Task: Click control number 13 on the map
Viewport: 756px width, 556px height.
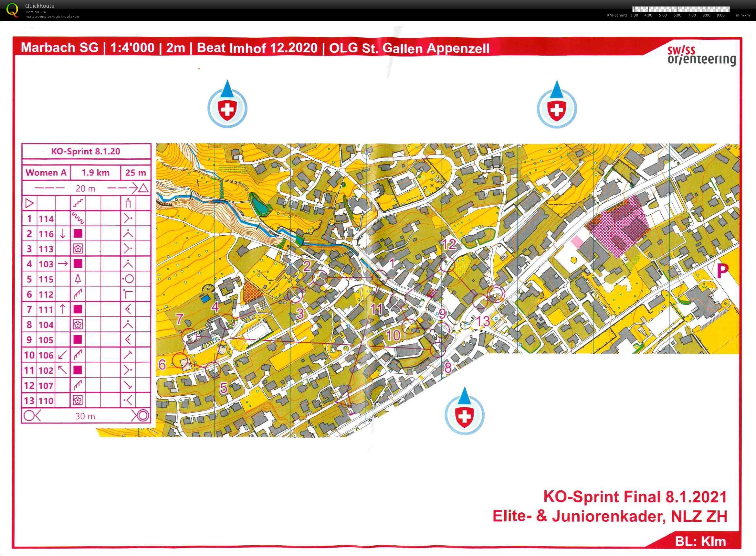Action: click(x=483, y=321)
